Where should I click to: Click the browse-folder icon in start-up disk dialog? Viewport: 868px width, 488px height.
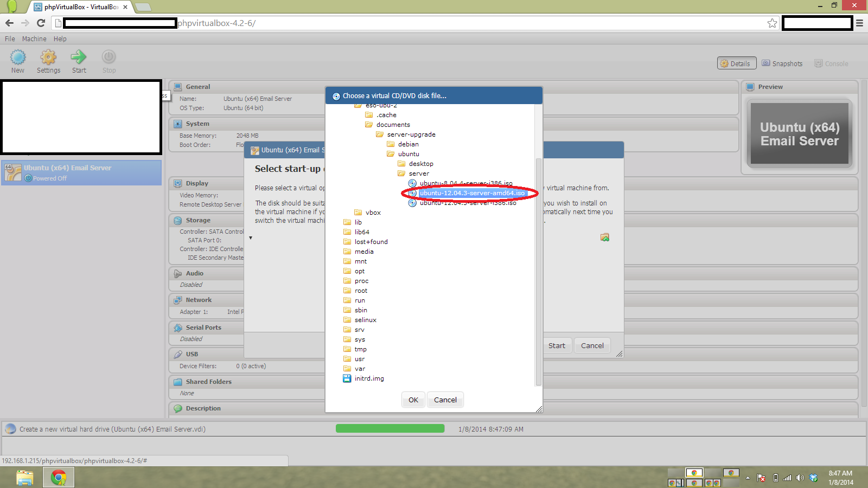[x=605, y=237]
